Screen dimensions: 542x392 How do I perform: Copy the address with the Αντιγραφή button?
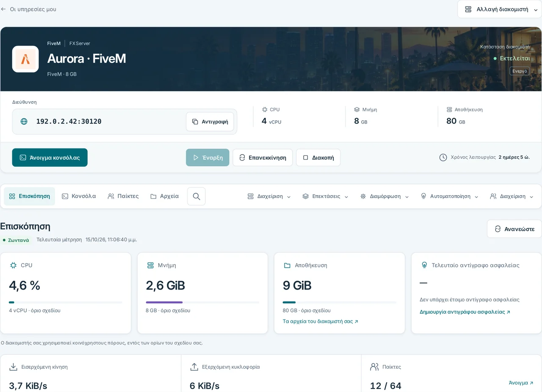(210, 121)
